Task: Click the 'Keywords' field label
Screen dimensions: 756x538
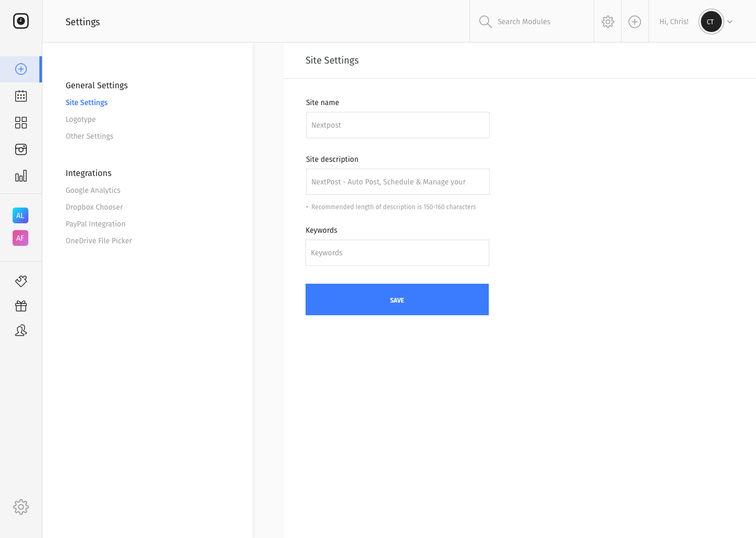Action: coord(321,230)
